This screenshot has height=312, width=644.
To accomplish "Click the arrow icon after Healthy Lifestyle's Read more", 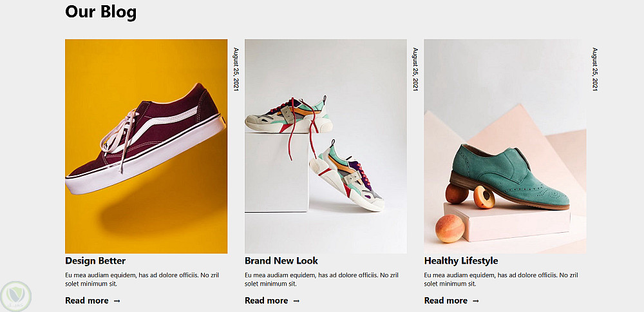I will pos(476,301).
